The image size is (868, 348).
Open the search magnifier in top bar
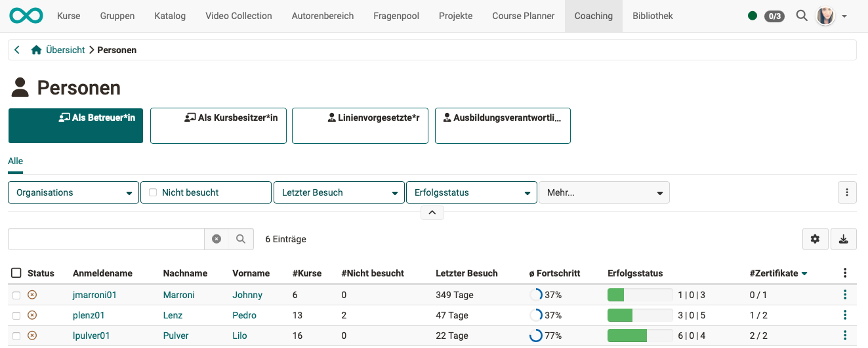[x=801, y=16]
